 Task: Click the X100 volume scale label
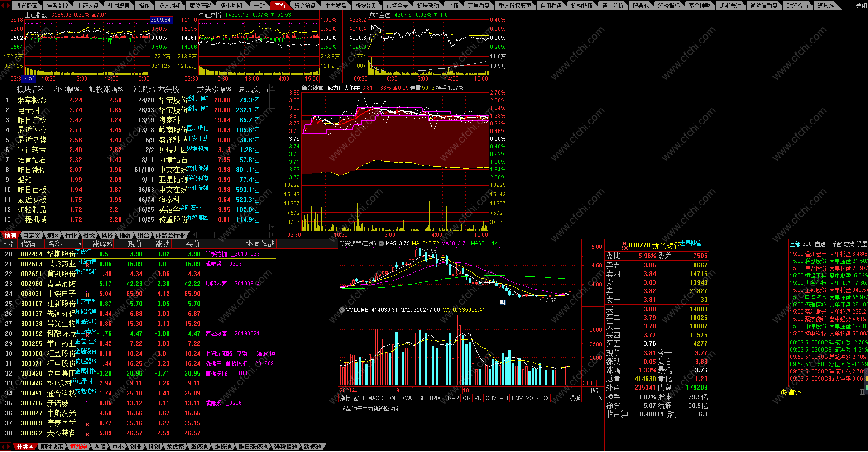pyautogui.click(x=590, y=383)
